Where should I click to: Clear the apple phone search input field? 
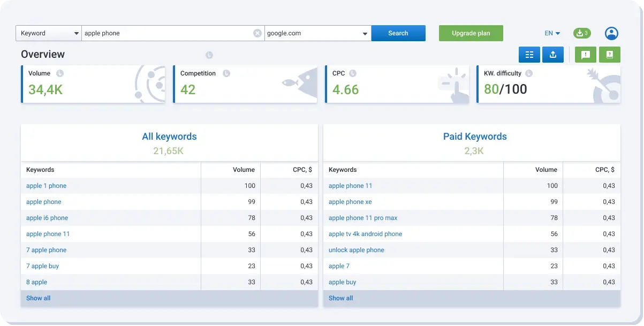tap(257, 33)
